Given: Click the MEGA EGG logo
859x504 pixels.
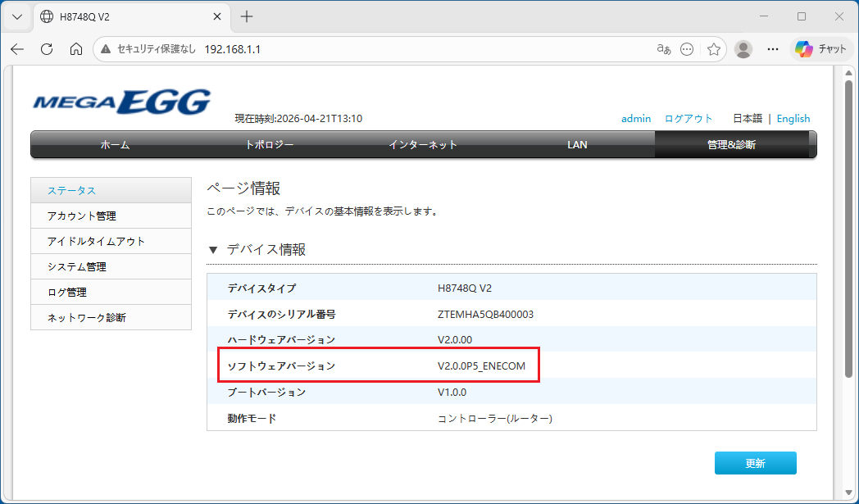Looking at the screenshot, I should [x=121, y=102].
